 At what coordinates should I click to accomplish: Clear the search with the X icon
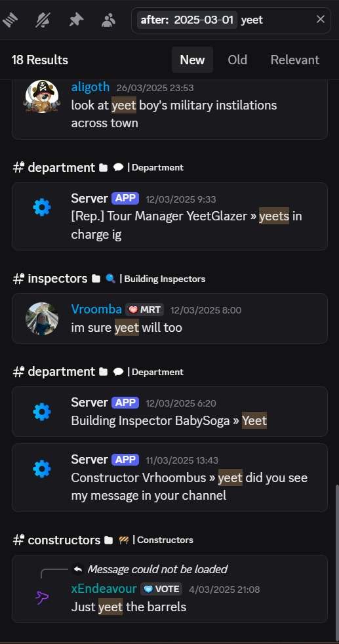tap(321, 19)
